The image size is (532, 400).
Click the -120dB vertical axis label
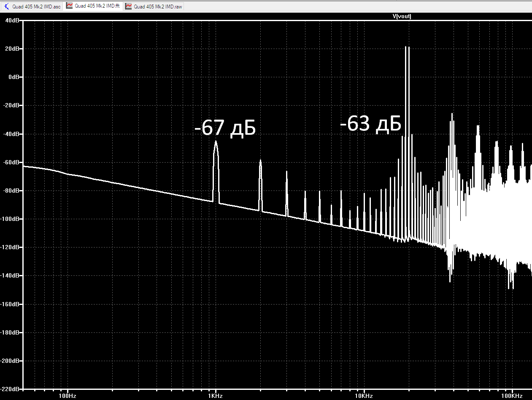[10, 247]
